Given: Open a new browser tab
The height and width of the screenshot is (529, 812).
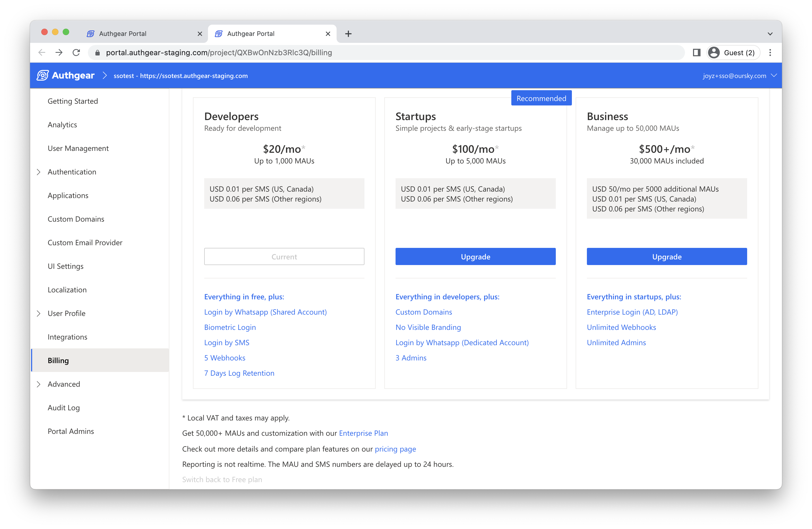Looking at the screenshot, I should coord(348,34).
